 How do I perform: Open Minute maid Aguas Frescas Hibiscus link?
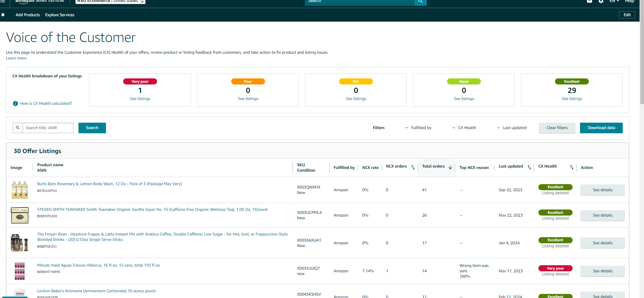coord(98,265)
